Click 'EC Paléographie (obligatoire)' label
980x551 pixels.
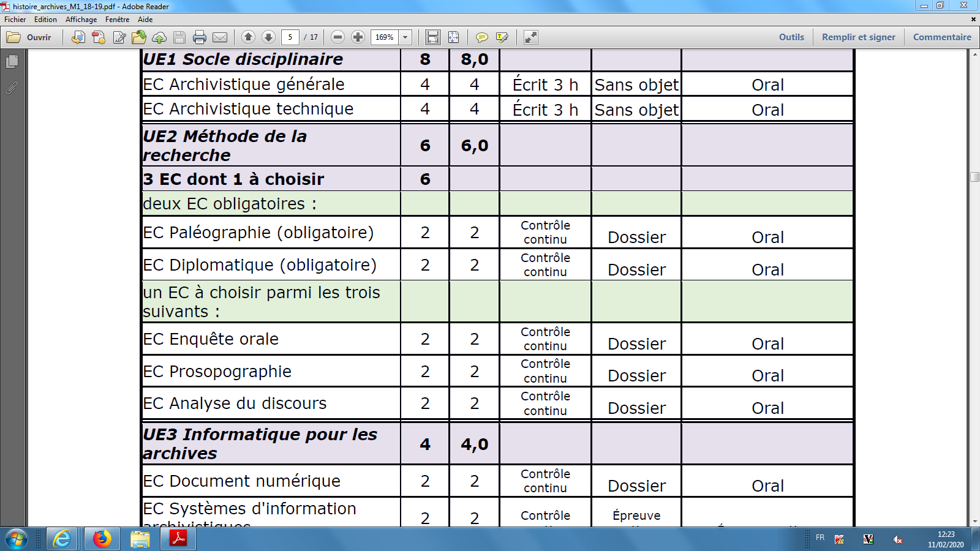click(258, 233)
